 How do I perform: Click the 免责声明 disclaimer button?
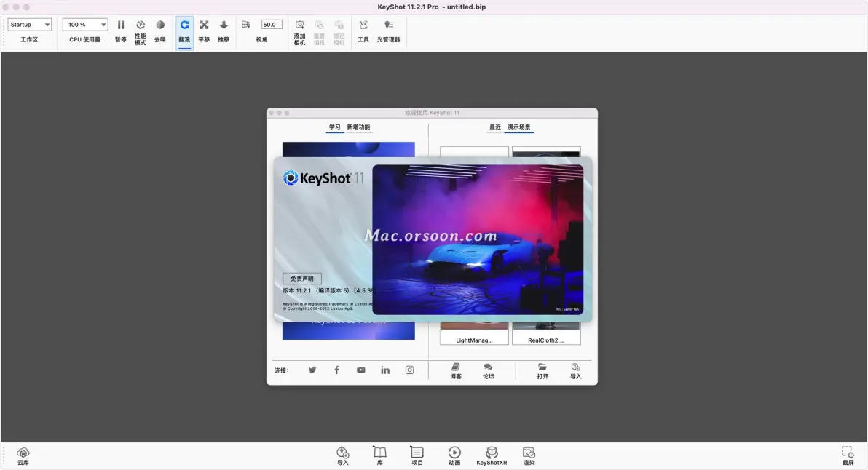pos(302,279)
